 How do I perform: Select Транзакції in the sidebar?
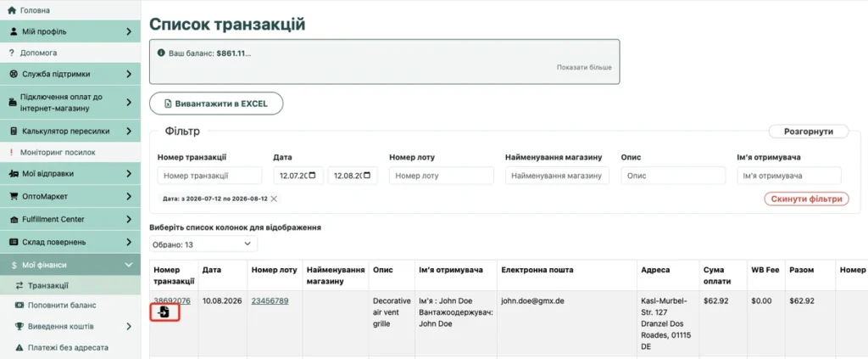(x=70, y=285)
